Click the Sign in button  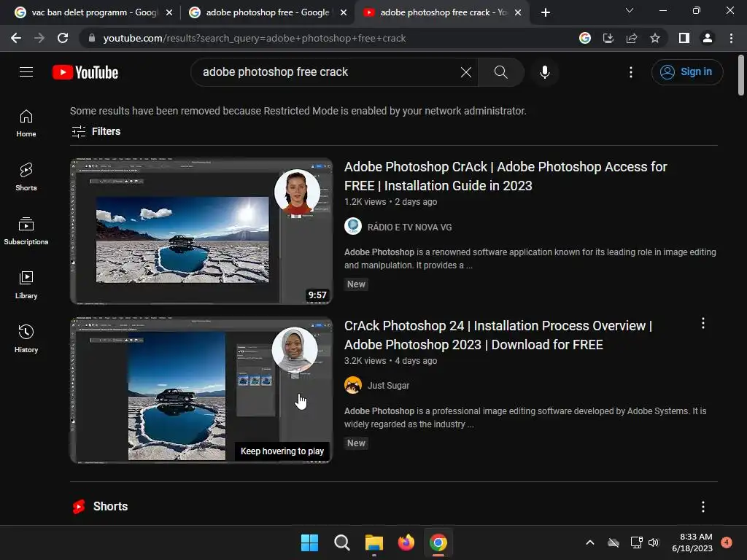coord(687,72)
